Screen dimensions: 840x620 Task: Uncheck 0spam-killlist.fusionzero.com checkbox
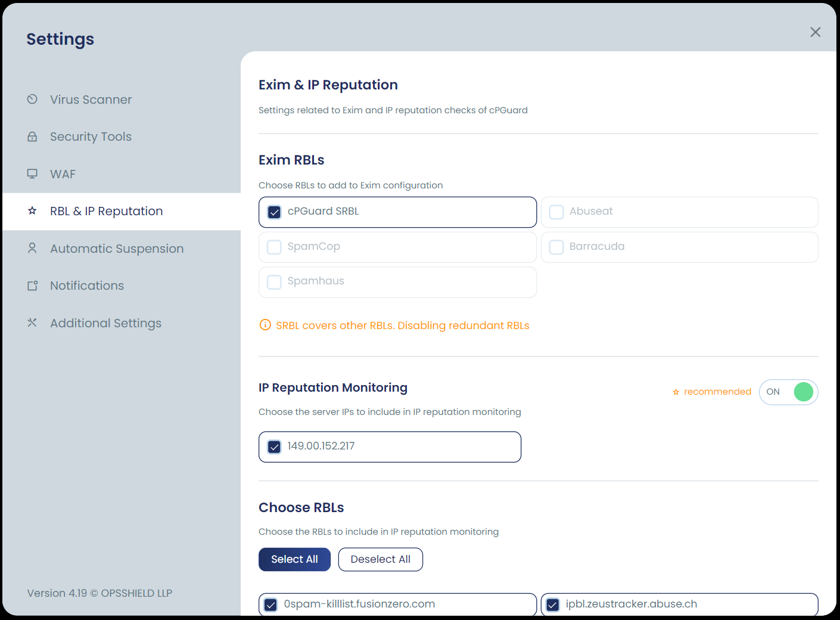click(x=270, y=604)
